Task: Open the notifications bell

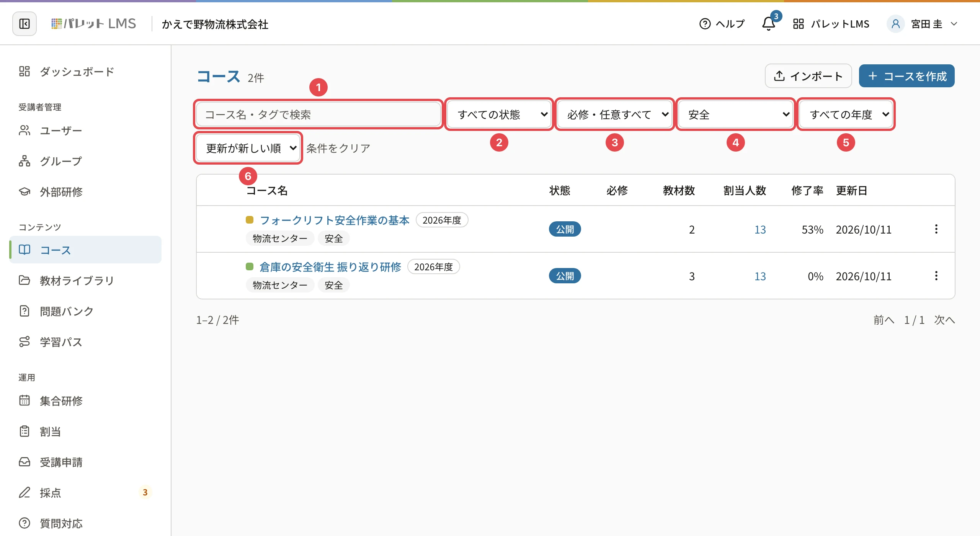Action: tap(769, 24)
